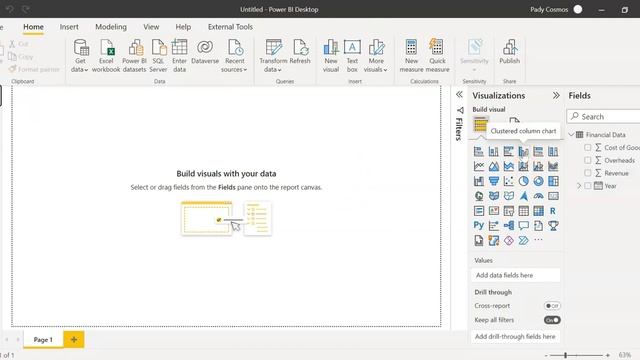Select the Line chart visual
640x360 pixels.
point(479,167)
